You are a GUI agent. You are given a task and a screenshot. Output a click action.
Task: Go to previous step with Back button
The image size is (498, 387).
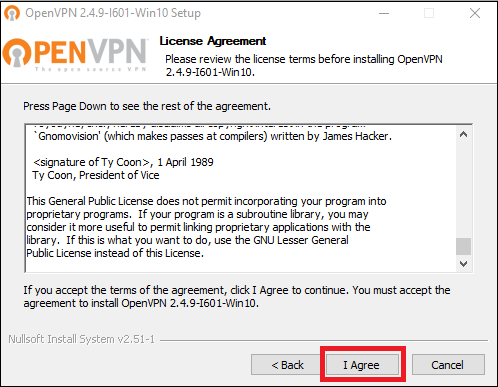[287, 365]
